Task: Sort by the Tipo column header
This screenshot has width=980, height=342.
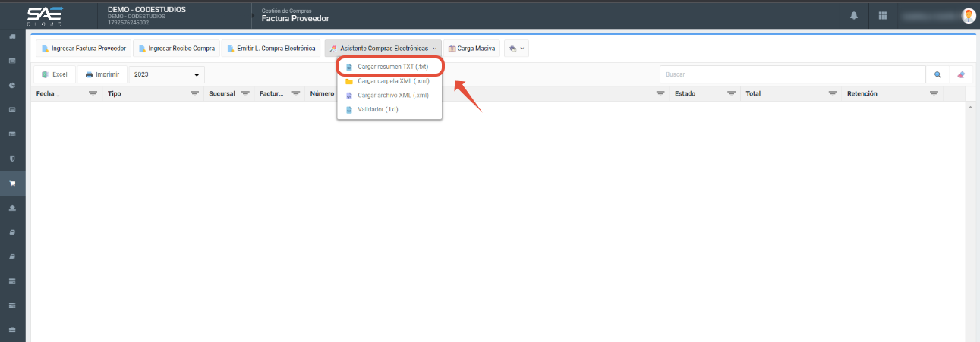Action: tap(115, 94)
